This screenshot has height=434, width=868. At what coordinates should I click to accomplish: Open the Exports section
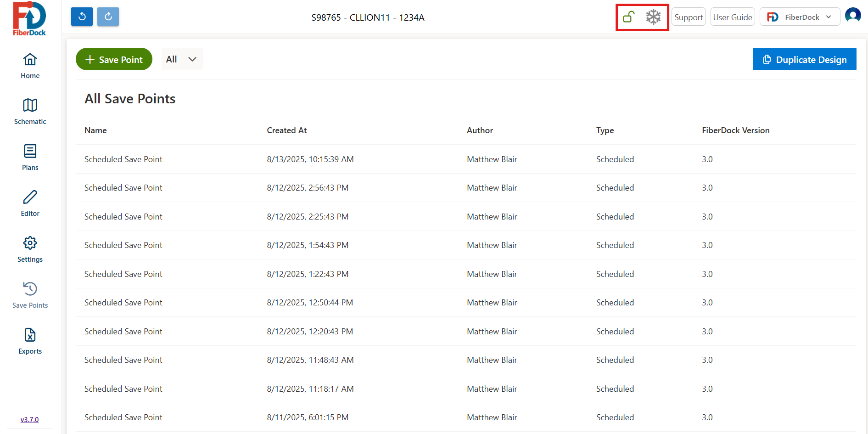tap(30, 341)
